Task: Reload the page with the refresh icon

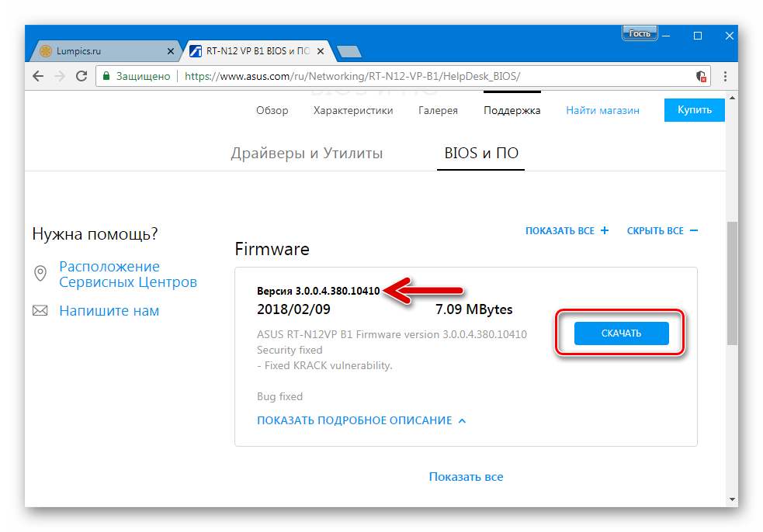Action: point(82,76)
